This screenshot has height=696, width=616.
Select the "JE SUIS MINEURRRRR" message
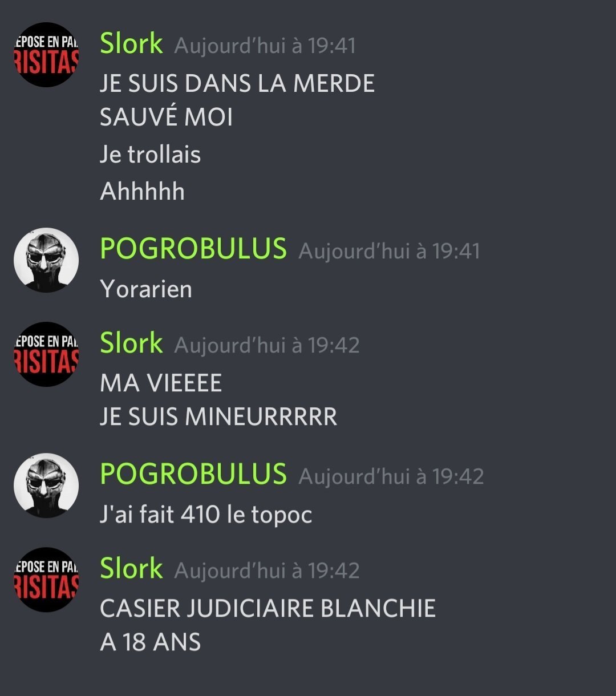218,417
